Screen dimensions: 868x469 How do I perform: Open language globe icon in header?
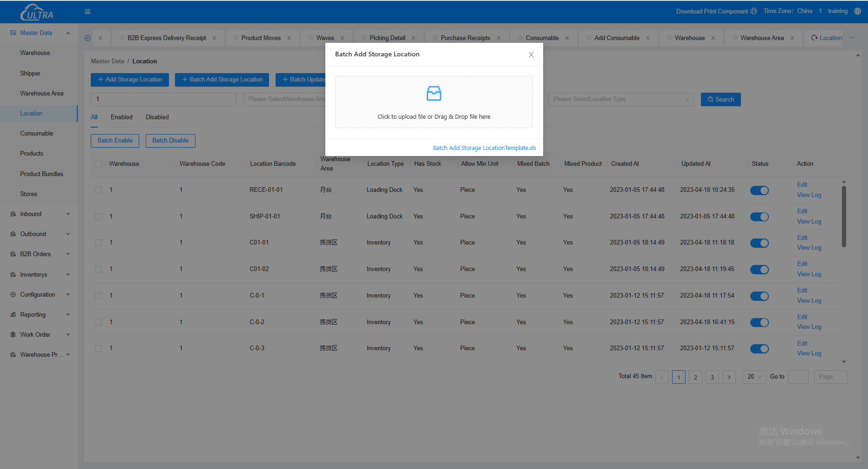click(x=857, y=11)
